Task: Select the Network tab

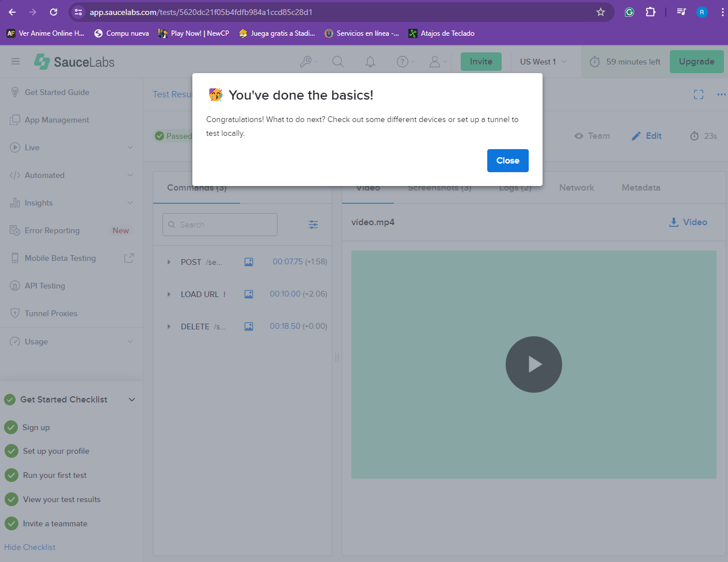Action: pyautogui.click(x=577, y=188)
